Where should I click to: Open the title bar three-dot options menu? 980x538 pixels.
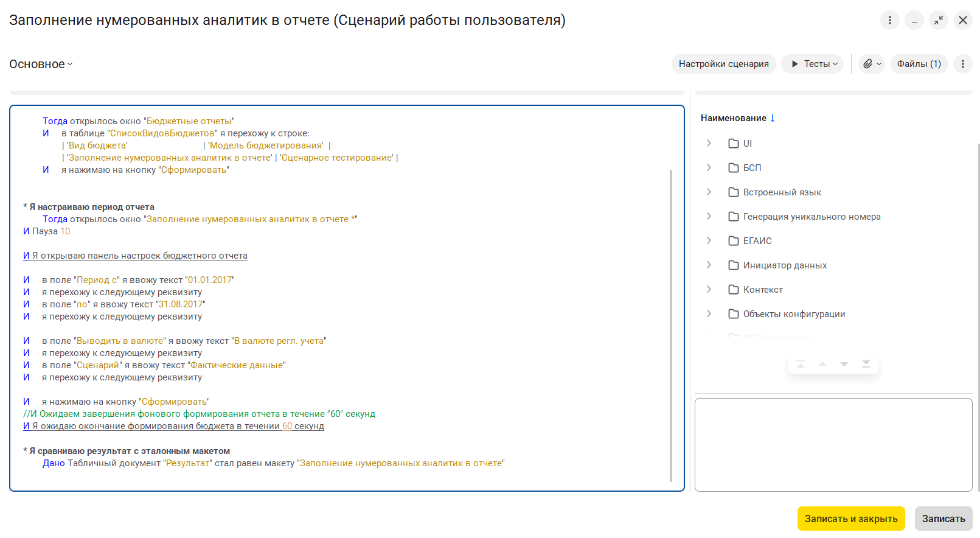point(889,20)
